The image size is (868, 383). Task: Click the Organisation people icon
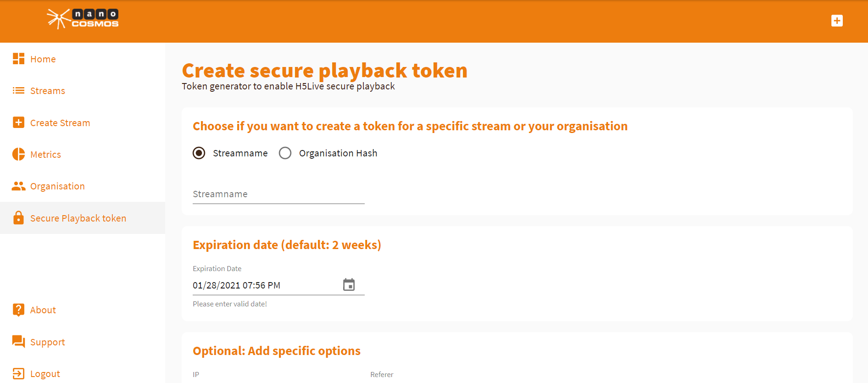18,186
